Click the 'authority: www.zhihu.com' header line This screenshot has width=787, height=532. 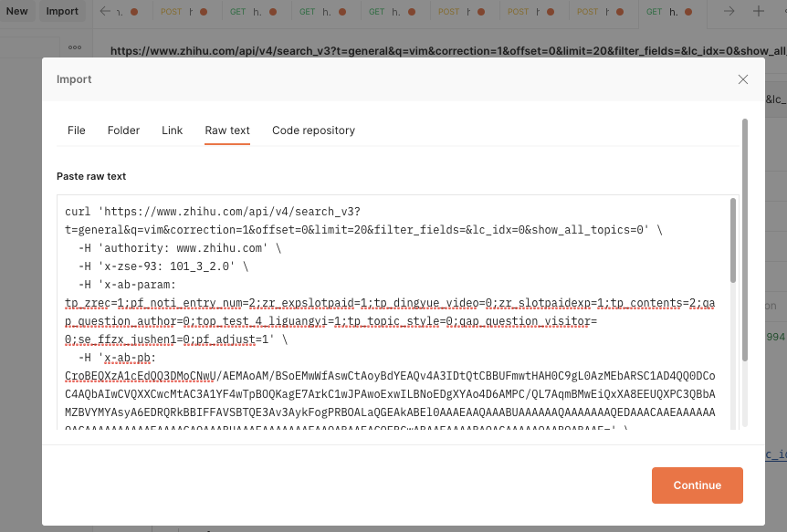180,248
